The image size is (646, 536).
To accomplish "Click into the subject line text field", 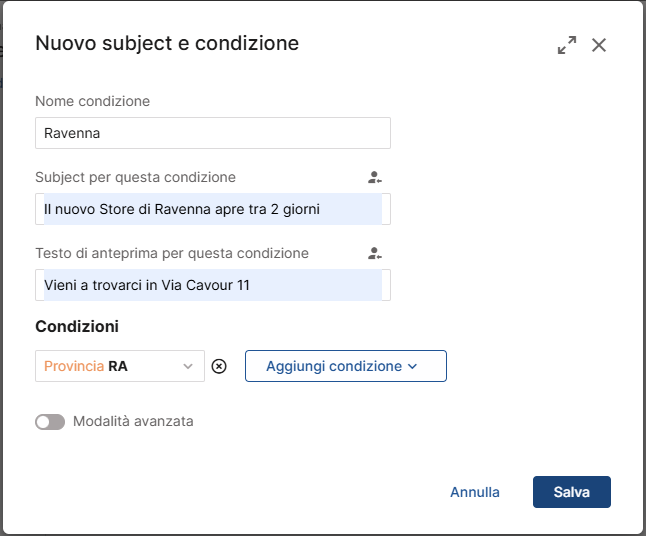I will 212,209.
